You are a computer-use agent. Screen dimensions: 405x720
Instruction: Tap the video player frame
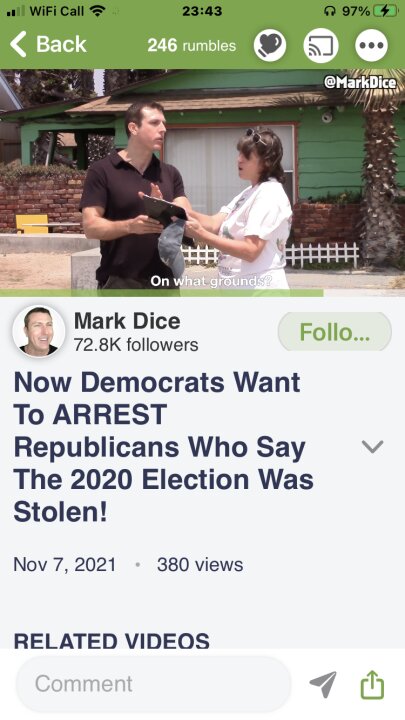[x=202, y=180]
